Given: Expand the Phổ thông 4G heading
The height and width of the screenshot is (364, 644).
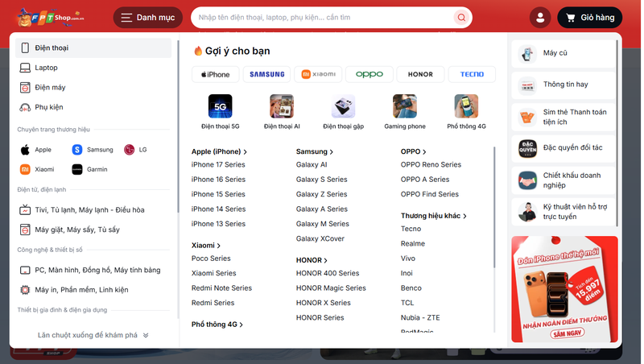Looking at the screenshot, I should click(x=217, y=325).
